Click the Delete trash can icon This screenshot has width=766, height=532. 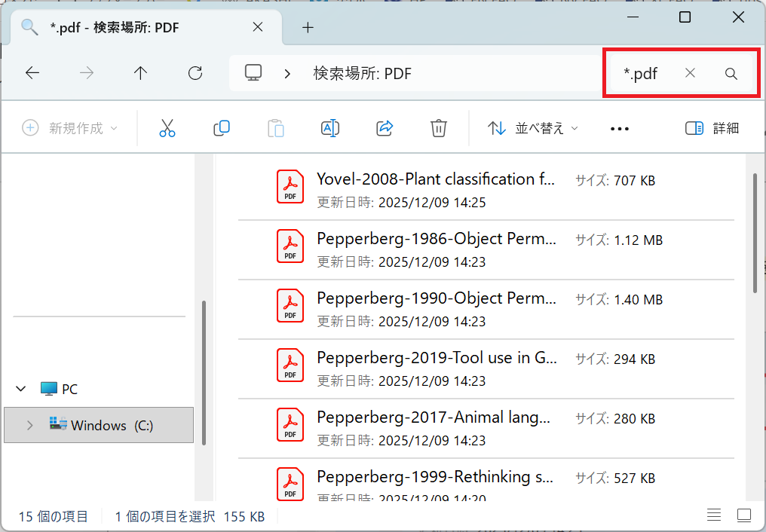pyautogui.click(x=439, y=128)
